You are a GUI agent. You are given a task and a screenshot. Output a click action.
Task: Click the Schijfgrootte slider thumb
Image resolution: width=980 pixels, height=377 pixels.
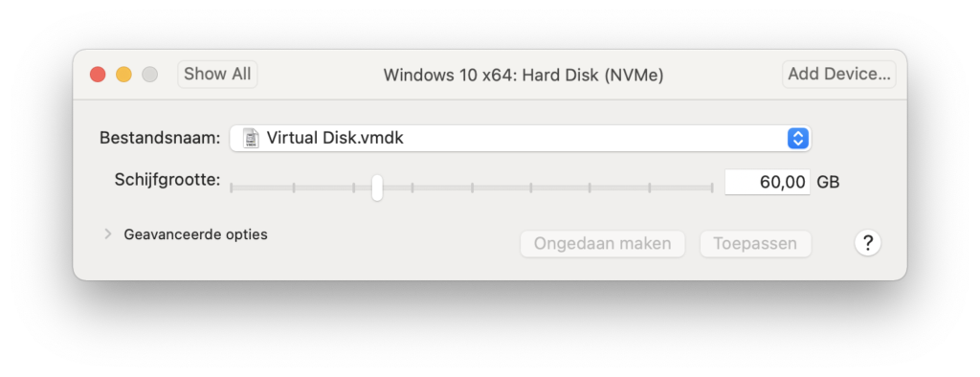377,188
